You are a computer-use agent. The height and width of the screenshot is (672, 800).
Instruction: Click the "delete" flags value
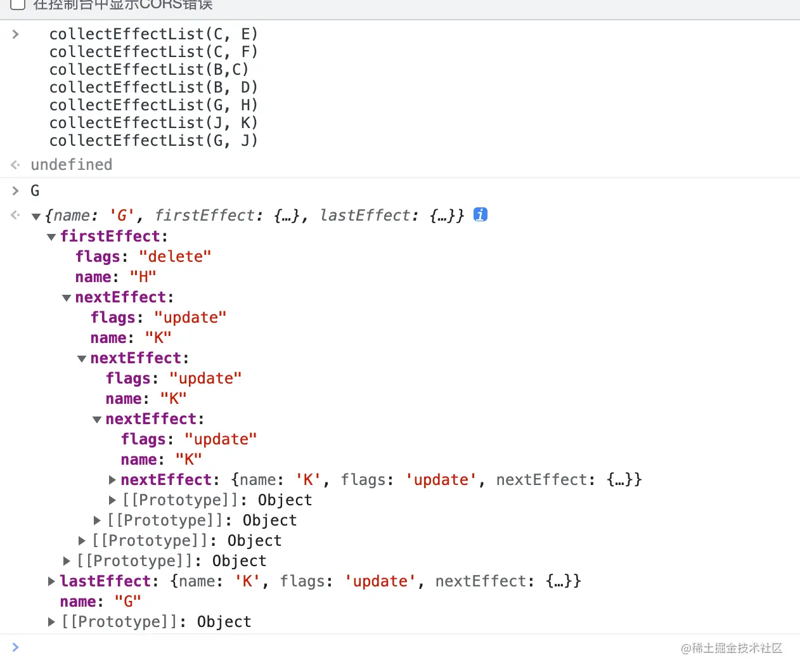tap(175, 257)
